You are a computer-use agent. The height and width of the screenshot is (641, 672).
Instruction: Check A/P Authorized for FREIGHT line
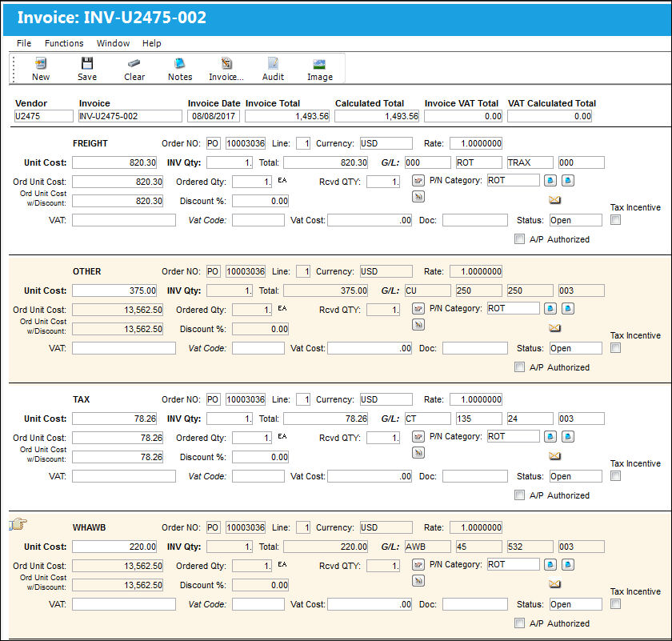(519, 238)
